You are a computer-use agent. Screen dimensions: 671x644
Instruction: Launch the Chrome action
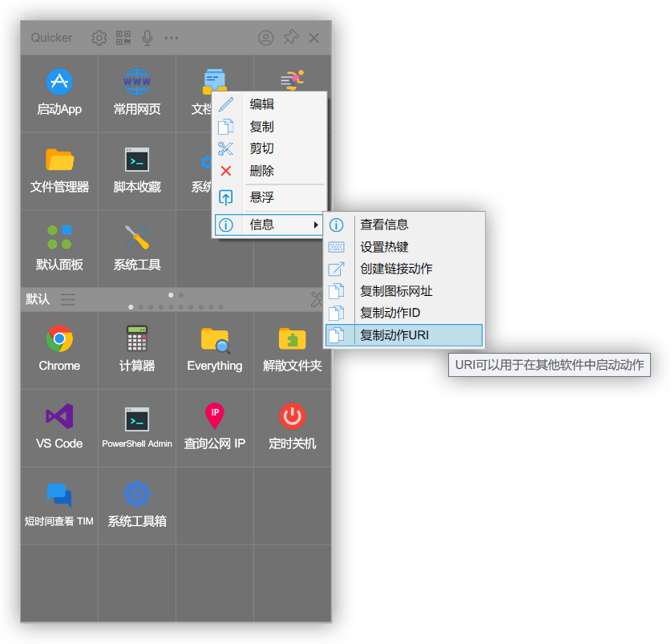click(x=59, y=350)
